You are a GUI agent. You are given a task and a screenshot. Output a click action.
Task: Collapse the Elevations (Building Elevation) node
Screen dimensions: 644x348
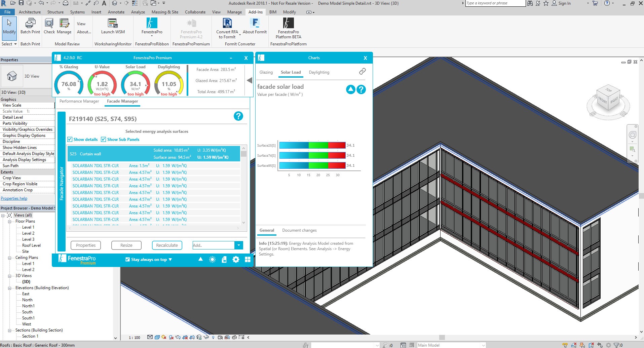click(x=10, y=288)
